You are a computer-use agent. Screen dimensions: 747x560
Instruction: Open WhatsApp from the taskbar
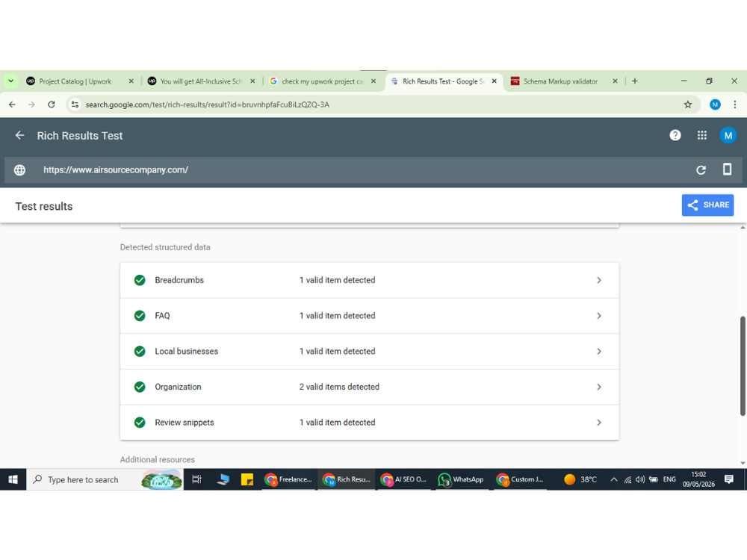click(x=461, y=479)
